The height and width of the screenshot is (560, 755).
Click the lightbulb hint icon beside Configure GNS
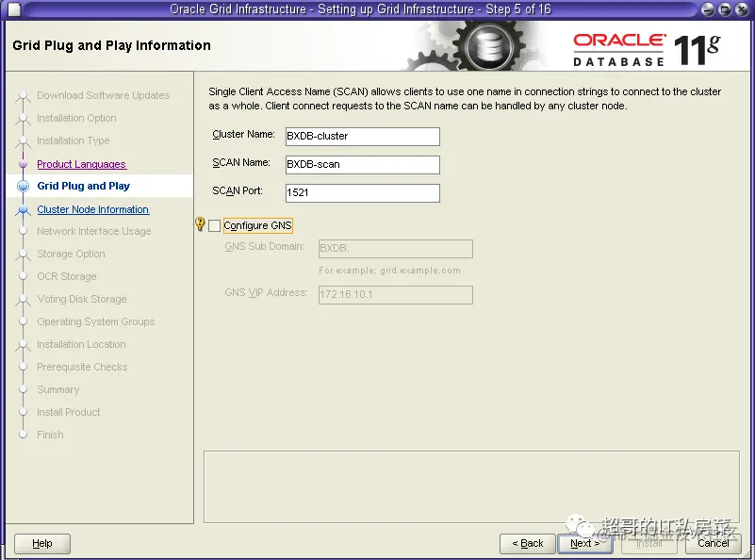201,223
